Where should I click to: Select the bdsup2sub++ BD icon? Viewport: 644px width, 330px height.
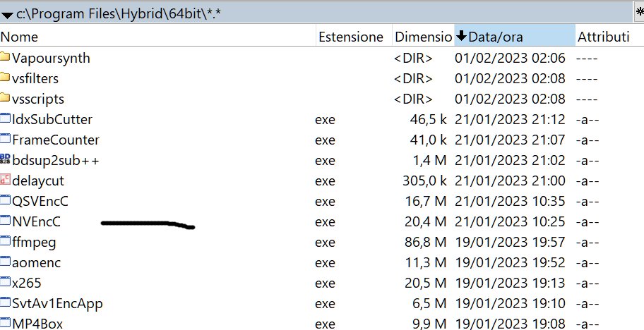point(5,159)
